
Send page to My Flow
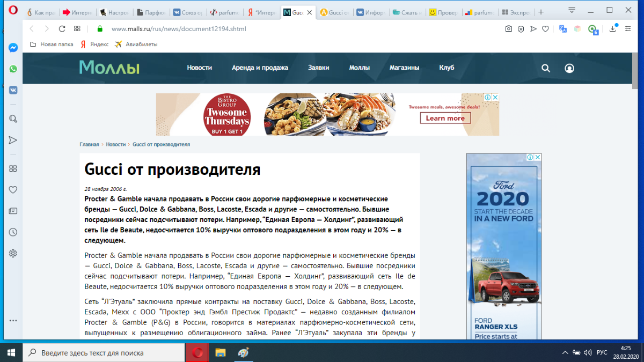[533, 29]
